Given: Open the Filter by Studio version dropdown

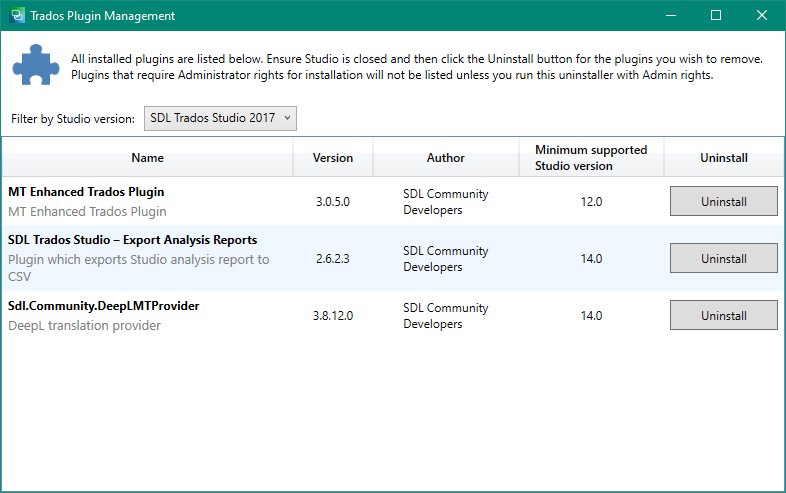Looking at the screenshot, I should pos(220,118).
